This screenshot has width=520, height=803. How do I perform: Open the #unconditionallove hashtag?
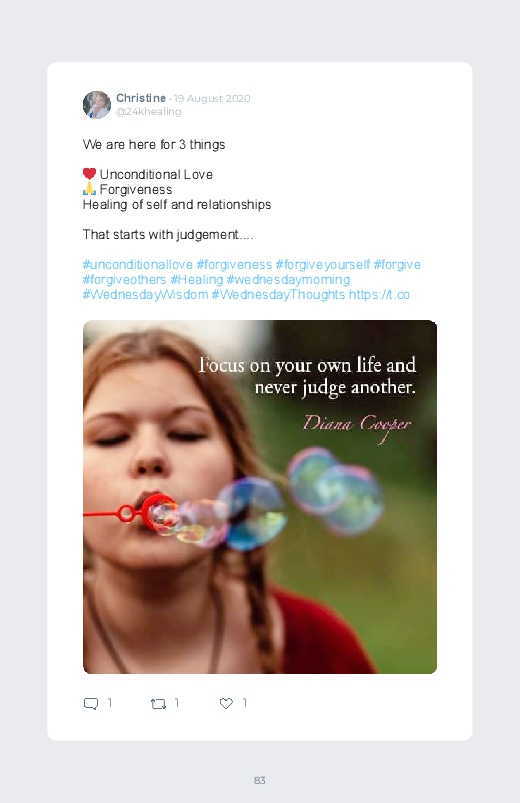(x=138, y=265)
